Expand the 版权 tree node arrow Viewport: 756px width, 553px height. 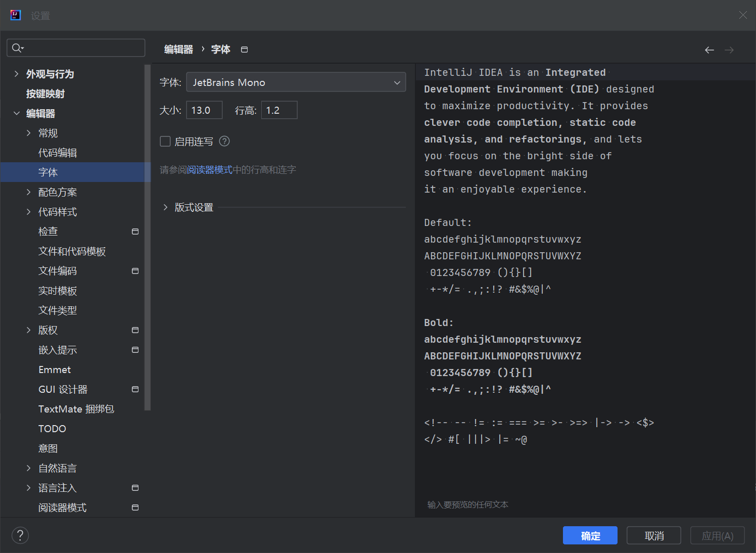click(x=29, y=330)
